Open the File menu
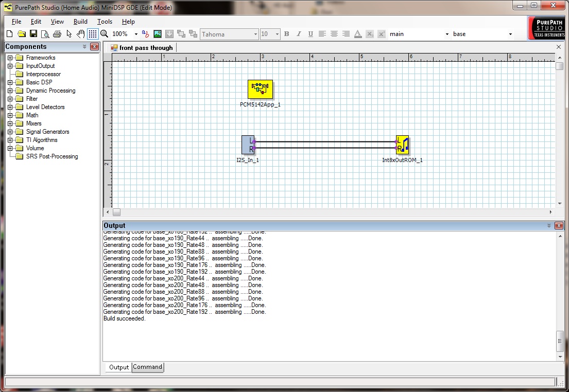569x392 pixels. [x=16, y=22]
